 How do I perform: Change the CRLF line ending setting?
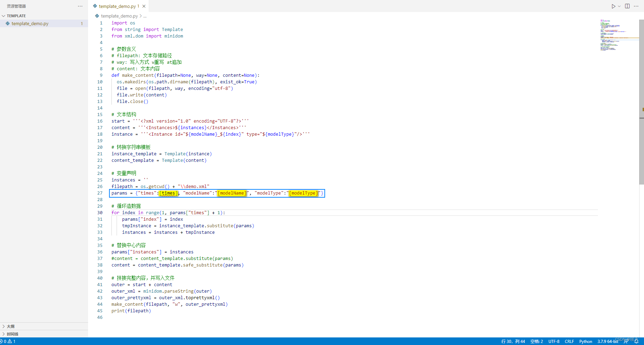click(569, 341)
